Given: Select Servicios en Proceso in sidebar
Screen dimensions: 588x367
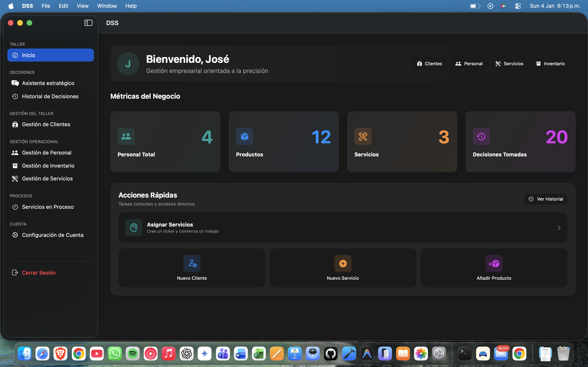Looking at the screenshot, I should click(48, 207).
